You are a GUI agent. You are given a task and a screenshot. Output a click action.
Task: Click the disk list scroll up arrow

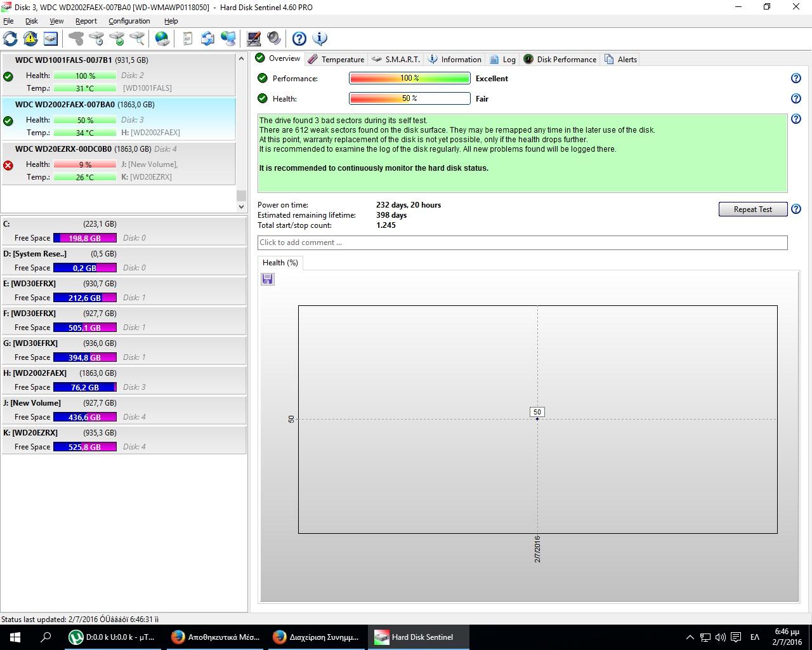pos(241,58)
